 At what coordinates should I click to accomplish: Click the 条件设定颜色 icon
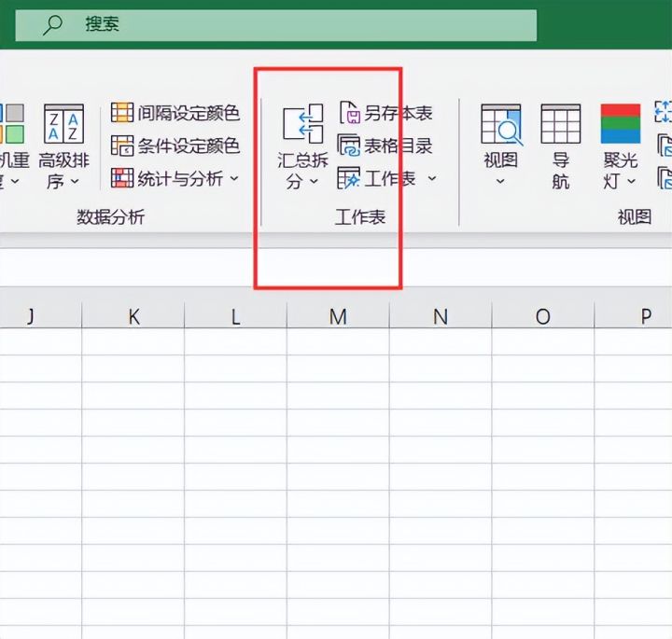122,146
